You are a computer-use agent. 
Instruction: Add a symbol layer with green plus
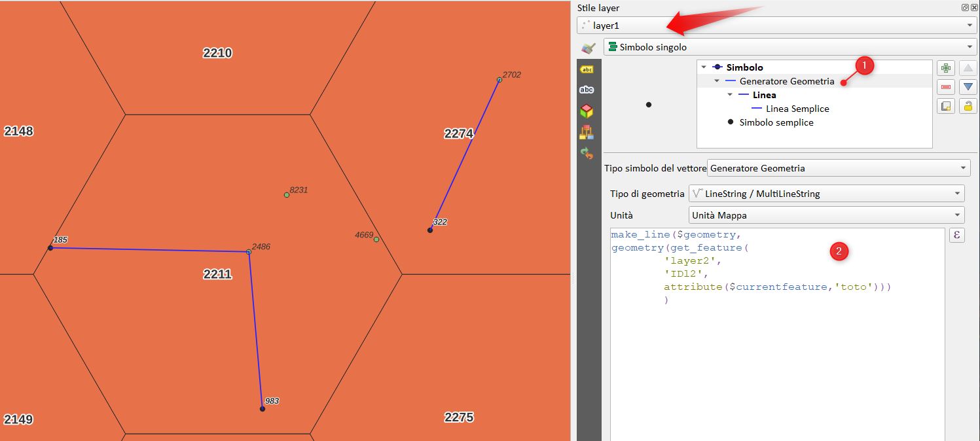click(x=945, y=69)
